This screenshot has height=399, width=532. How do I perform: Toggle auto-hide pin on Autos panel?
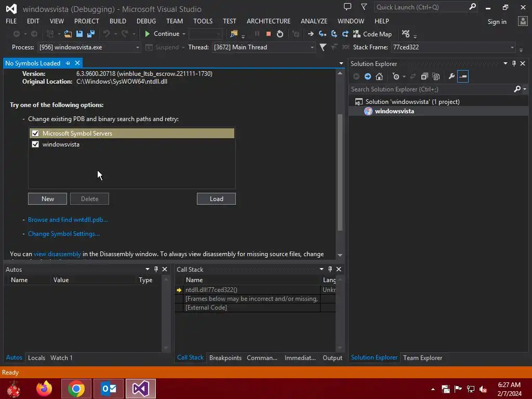click(156, 269)
